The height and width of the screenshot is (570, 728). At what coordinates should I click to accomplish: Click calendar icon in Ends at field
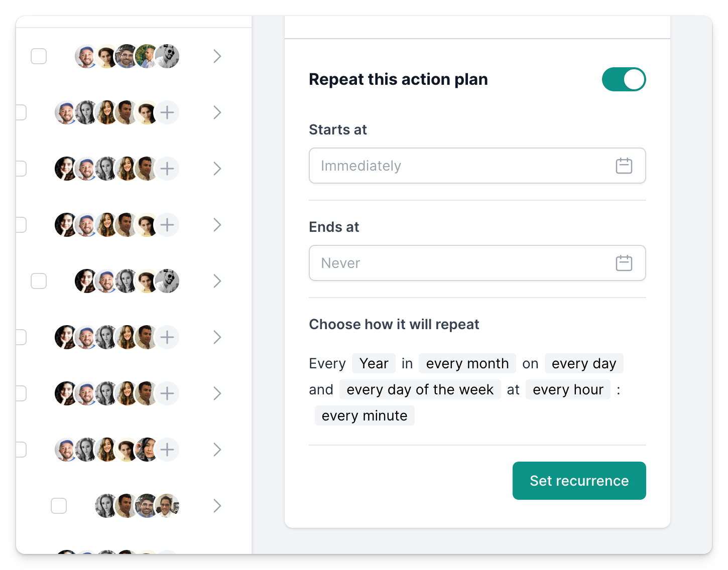point(624,263)
